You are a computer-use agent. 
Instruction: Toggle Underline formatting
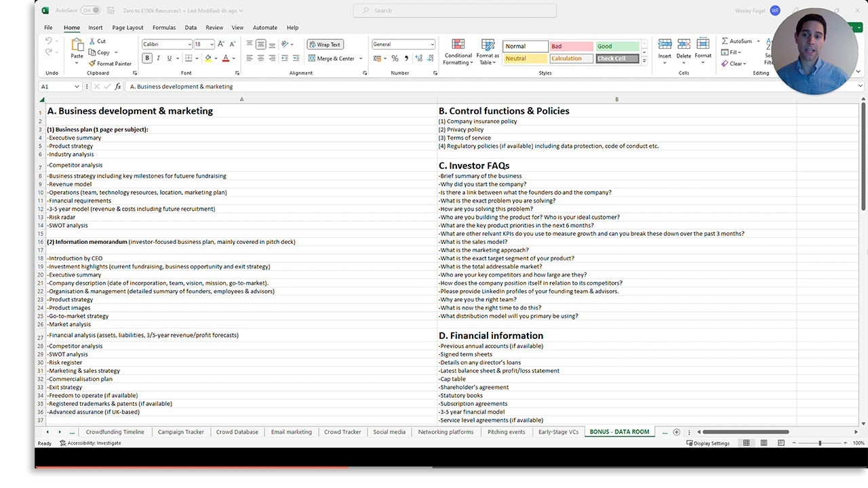[x=169, y=58]
